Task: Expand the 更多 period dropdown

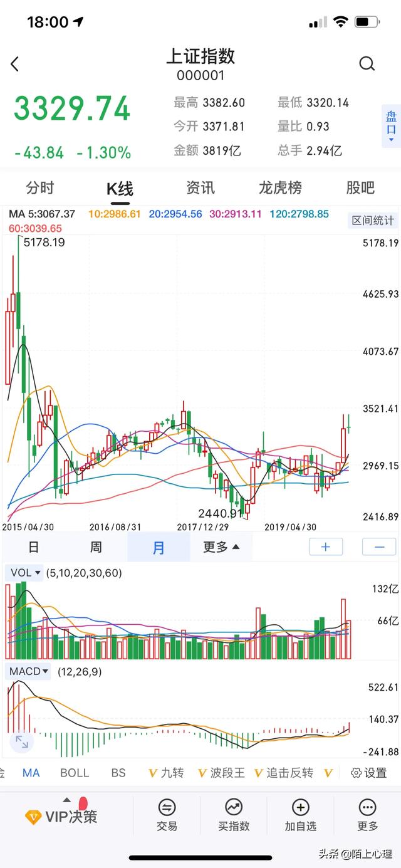Action: tap(221, 547)
